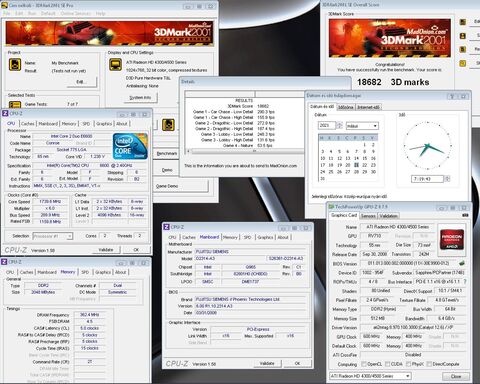Viewport: 480px width, 384px height.
Task: Open the graphics card selector dropdown in GPU-Z
Action: pyautogui.click(x=407, y=376)
